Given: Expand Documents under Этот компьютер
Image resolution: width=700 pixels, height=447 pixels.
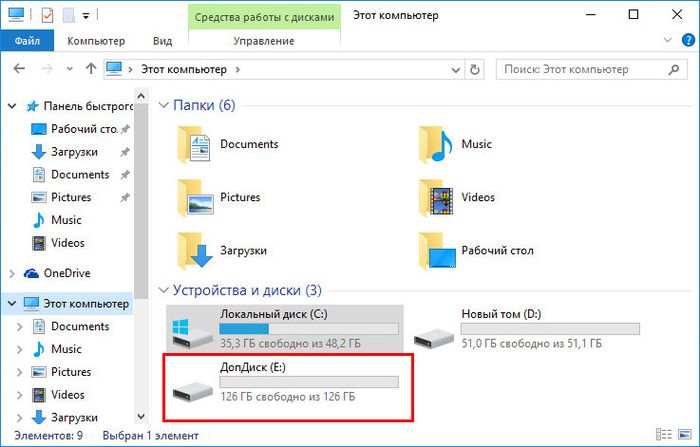Looking at the screenshot, I should pos(19,327).
